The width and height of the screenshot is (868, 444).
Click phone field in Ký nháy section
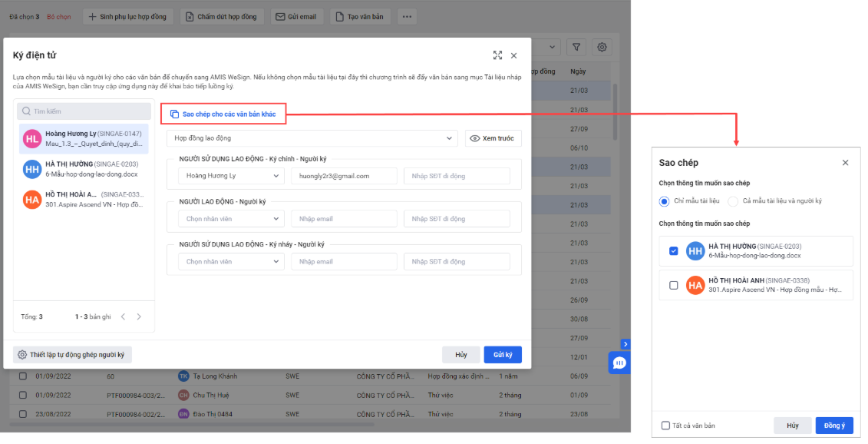point(457,261)
